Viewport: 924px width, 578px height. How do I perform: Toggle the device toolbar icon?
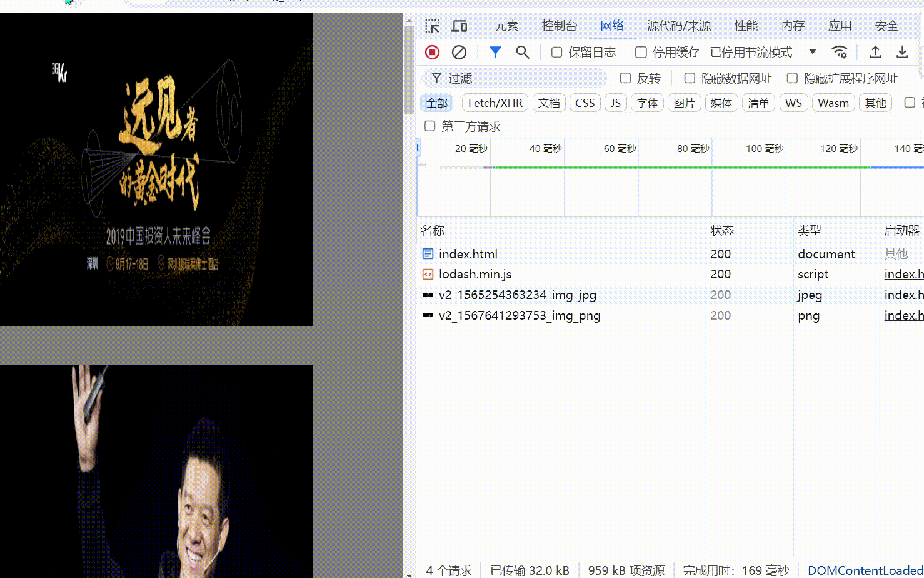pos(459,26)
